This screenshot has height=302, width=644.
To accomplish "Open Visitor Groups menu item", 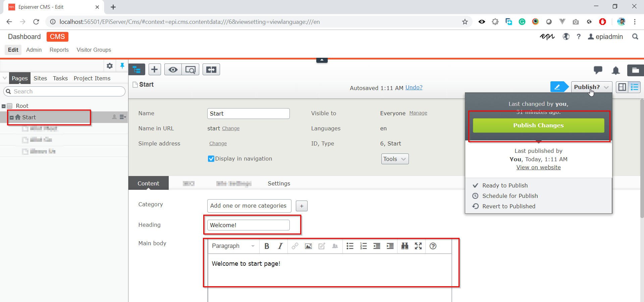I will (x=94, y=50).
